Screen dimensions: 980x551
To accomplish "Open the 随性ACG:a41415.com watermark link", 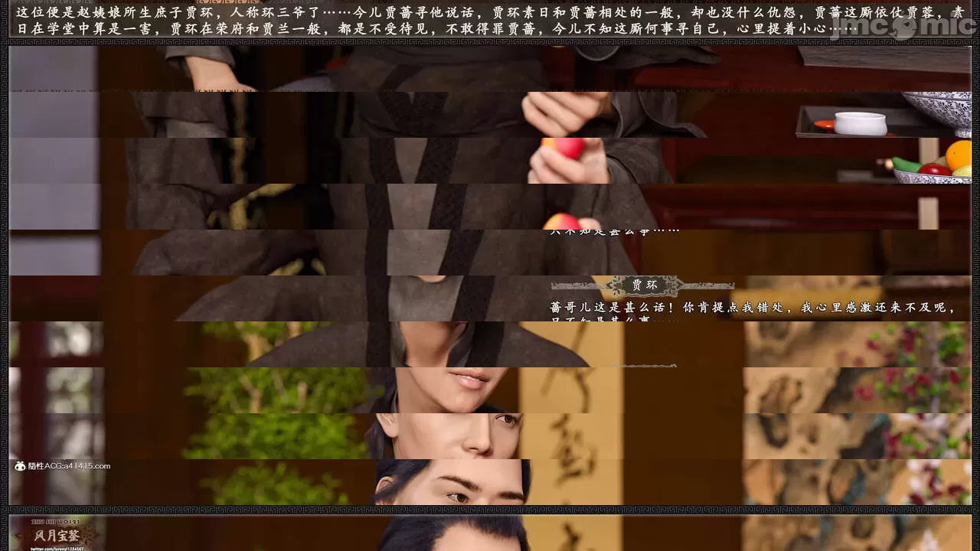I will point(69,466).
